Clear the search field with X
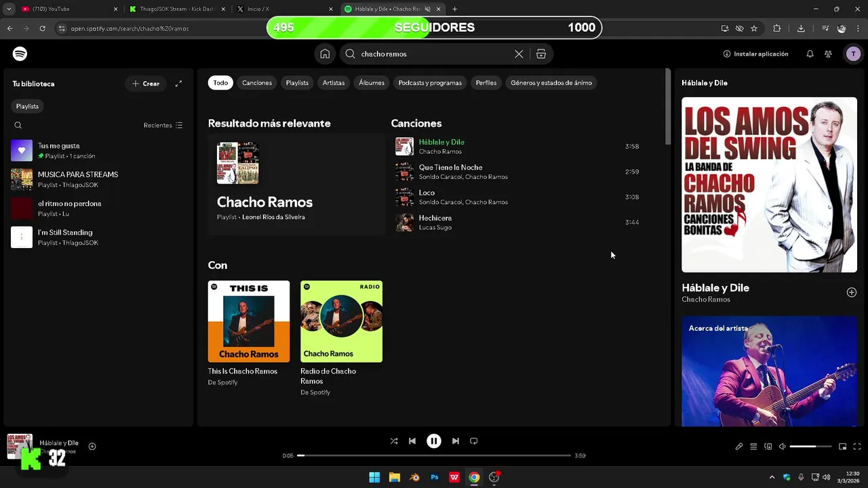 coord(519,54)
